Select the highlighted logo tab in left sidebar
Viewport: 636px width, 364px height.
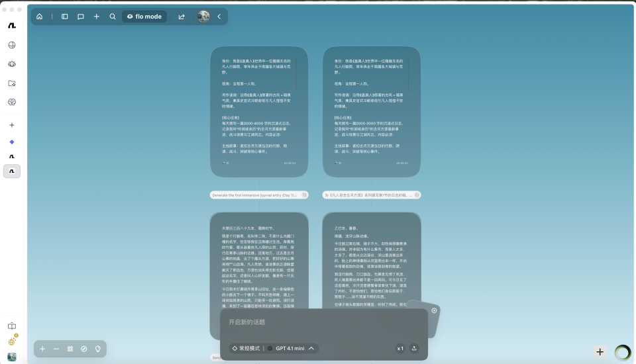pos(12,171)
